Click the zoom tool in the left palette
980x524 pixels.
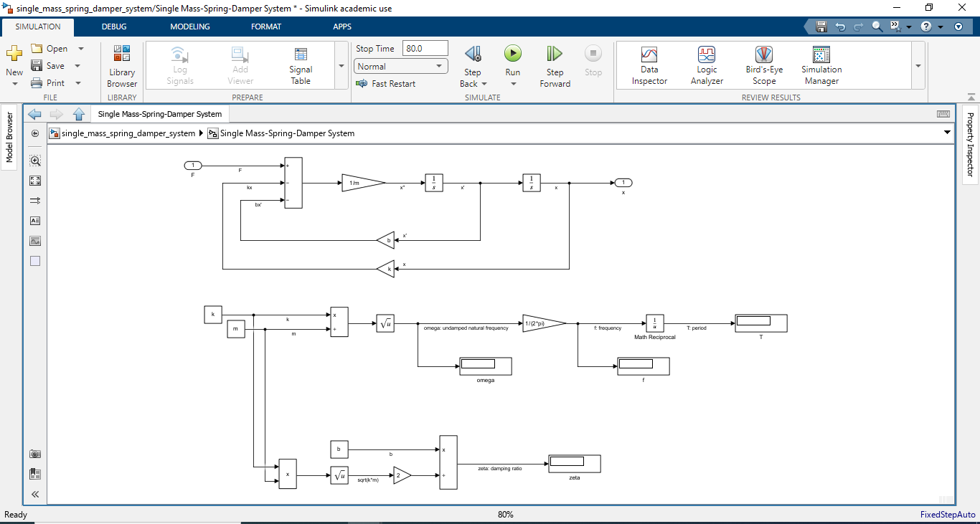34,161
